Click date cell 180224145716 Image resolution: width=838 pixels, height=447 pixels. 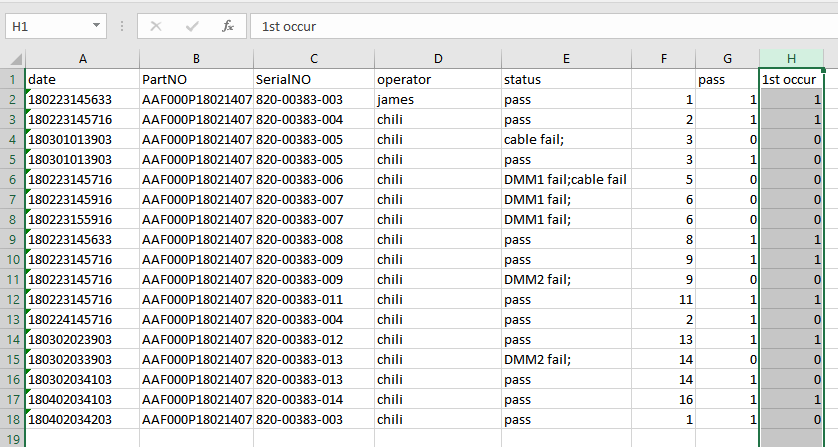pos(82,320)
